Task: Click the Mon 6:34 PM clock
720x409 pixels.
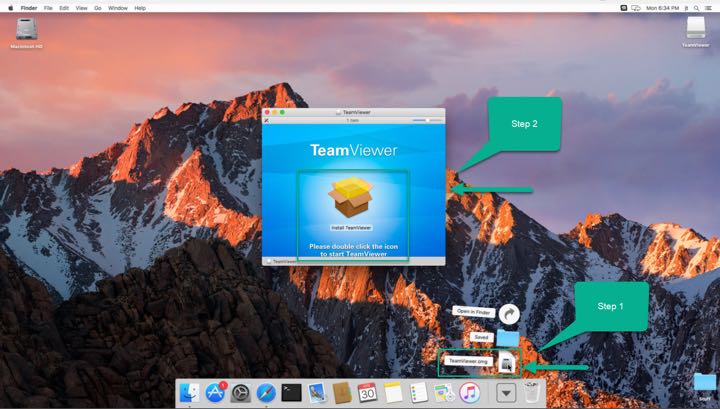Action: click(x=663, y=8)
